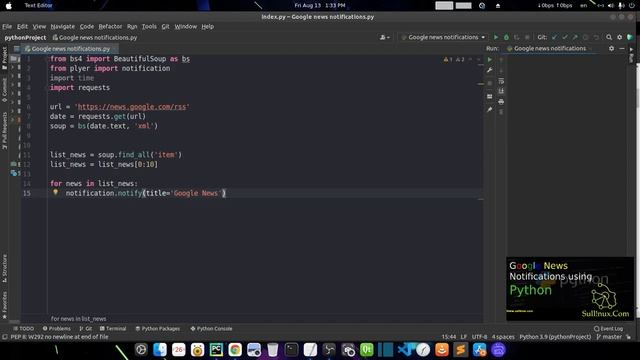Image resolution: width=640 pixels, height=360 pixels.
Task: Open Python Console tool window
Action: pos(211,329)
